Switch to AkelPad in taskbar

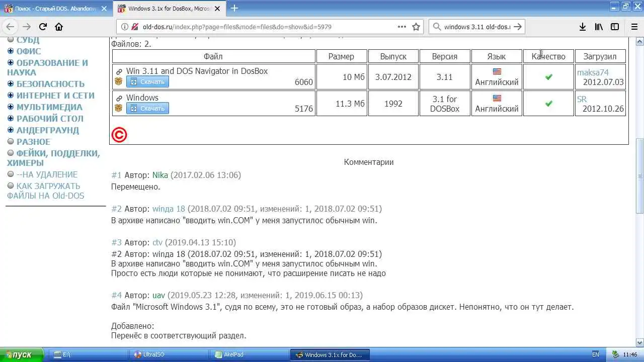(x=248, y=354)
